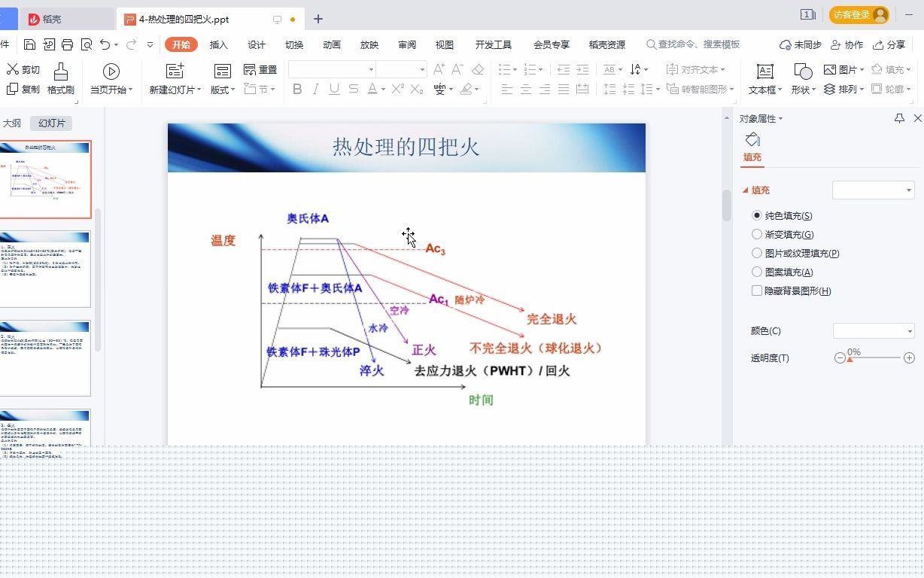Switch to 大纲 outline tab
This screenshot has width=924, height=578.
pos(12,123)
